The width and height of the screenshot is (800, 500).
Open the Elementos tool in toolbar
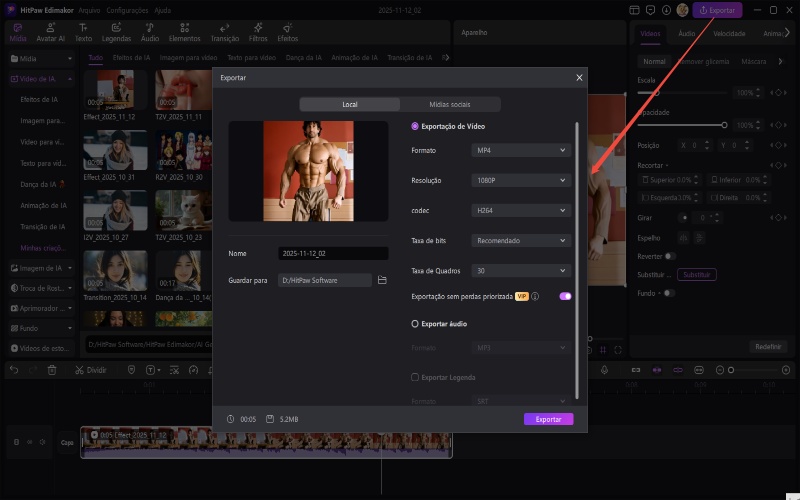click(184, 31)
